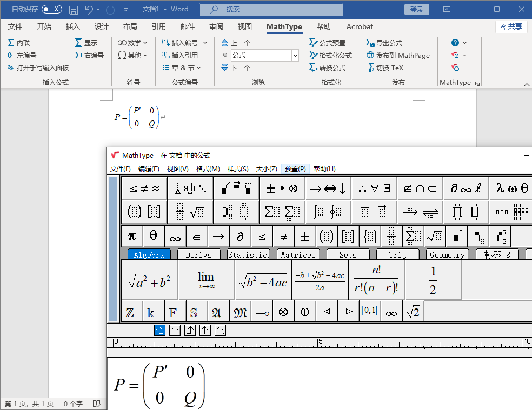532x410 pixels.
Task: Insert a display equation with 显示
Action: pos(86,43)
